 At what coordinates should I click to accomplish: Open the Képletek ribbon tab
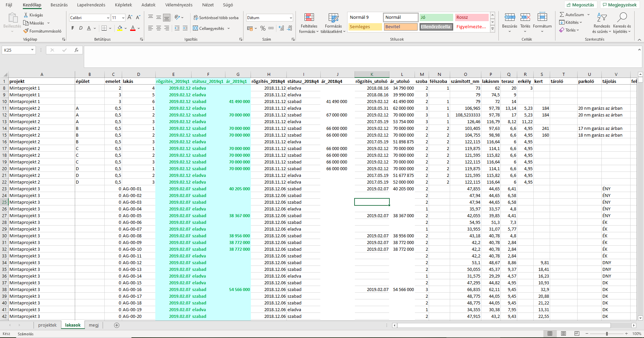[x=123, y=5]
